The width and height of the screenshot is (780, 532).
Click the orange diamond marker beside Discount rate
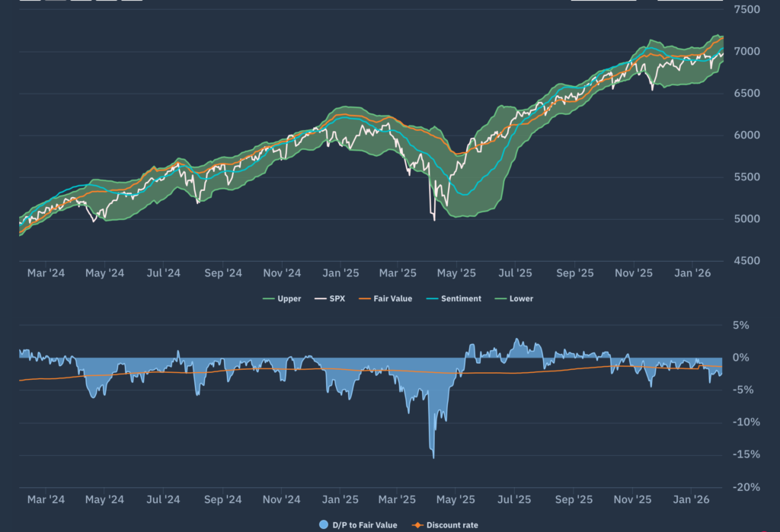pyautogui.click(x=417, y=525)
